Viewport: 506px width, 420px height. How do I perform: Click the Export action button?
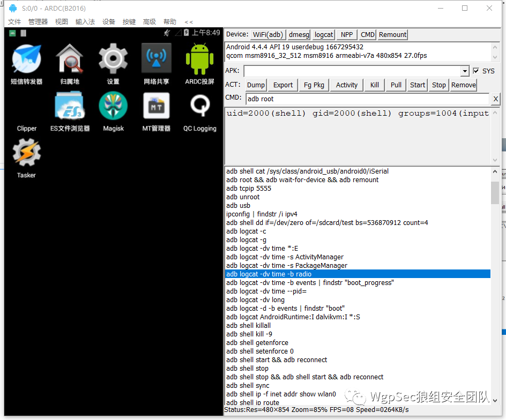tap(283, 85)
